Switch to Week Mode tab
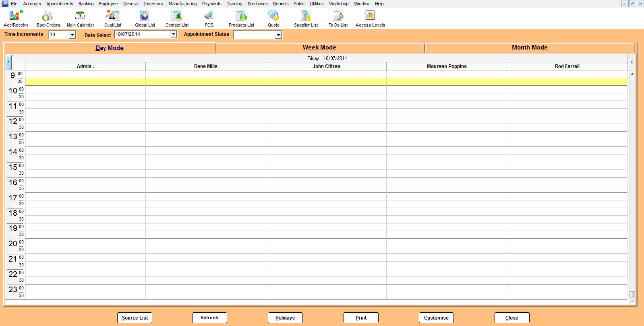Screen dimensions: 644x326 click(319, 47)
